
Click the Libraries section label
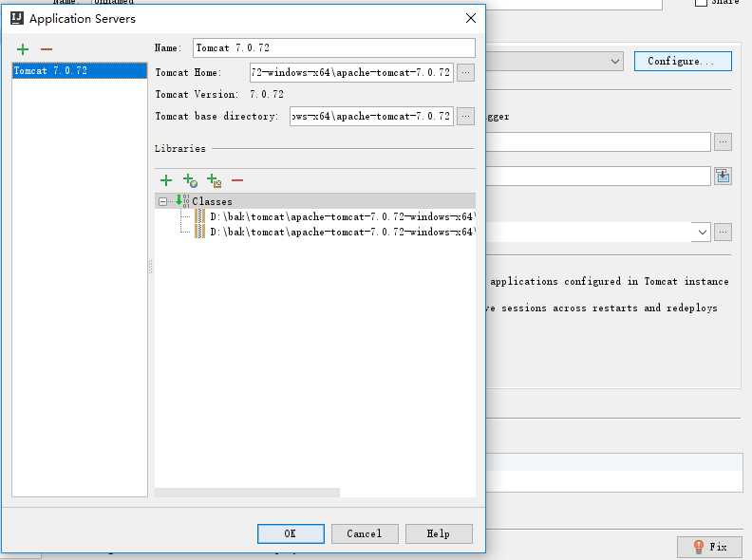click(179, 149)
